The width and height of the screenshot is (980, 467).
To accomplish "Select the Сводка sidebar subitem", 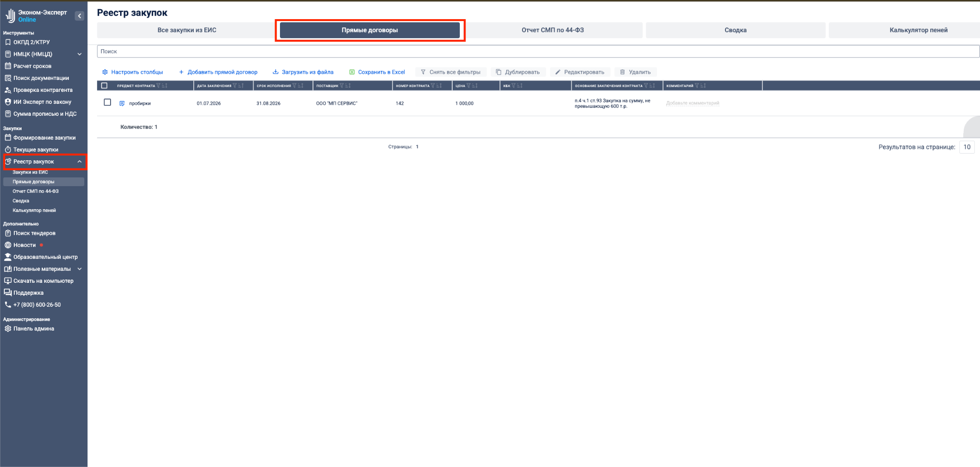I will click(x=21, y=201).
